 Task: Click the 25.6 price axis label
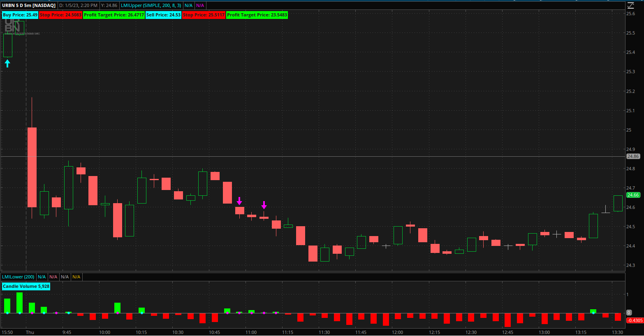click(630, 14)
